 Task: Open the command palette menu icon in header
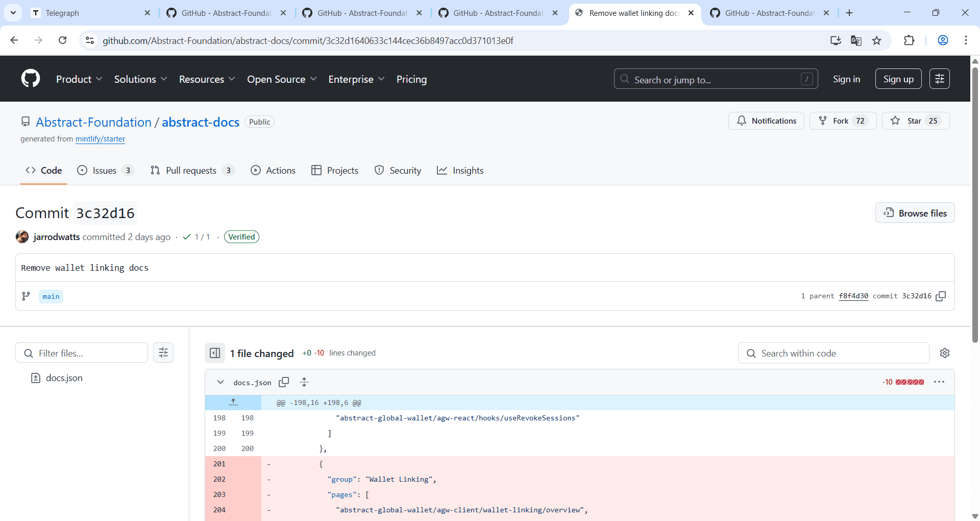click(939, 79)
